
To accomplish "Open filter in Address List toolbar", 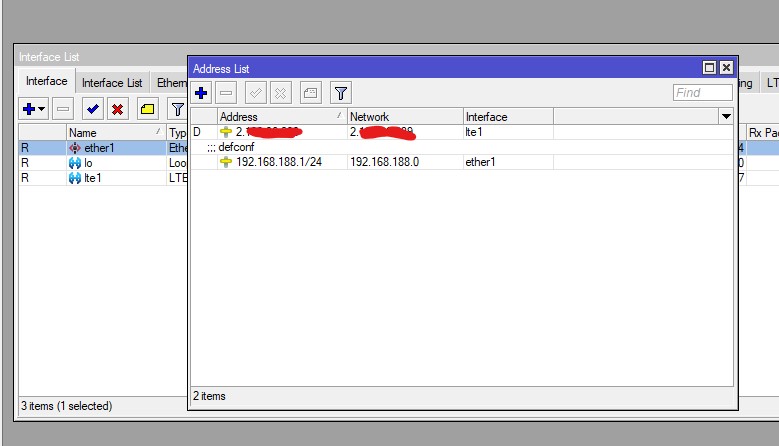I will point(340,93).
